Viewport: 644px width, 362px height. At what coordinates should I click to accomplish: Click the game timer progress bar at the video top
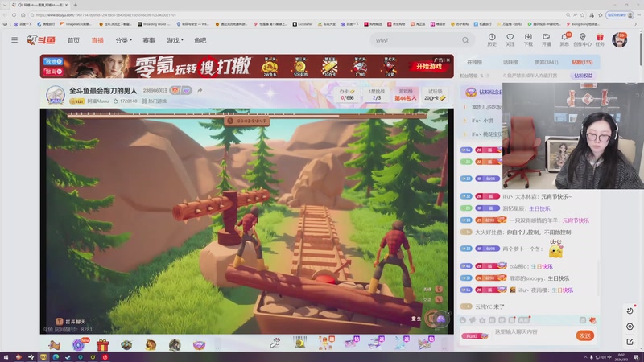[x=246, y=116]
